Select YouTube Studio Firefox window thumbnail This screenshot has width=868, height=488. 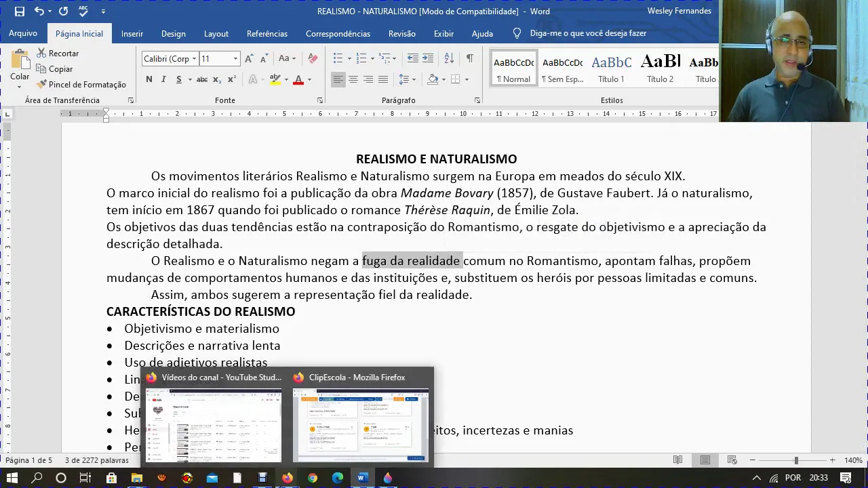click(x=214, y=416)
